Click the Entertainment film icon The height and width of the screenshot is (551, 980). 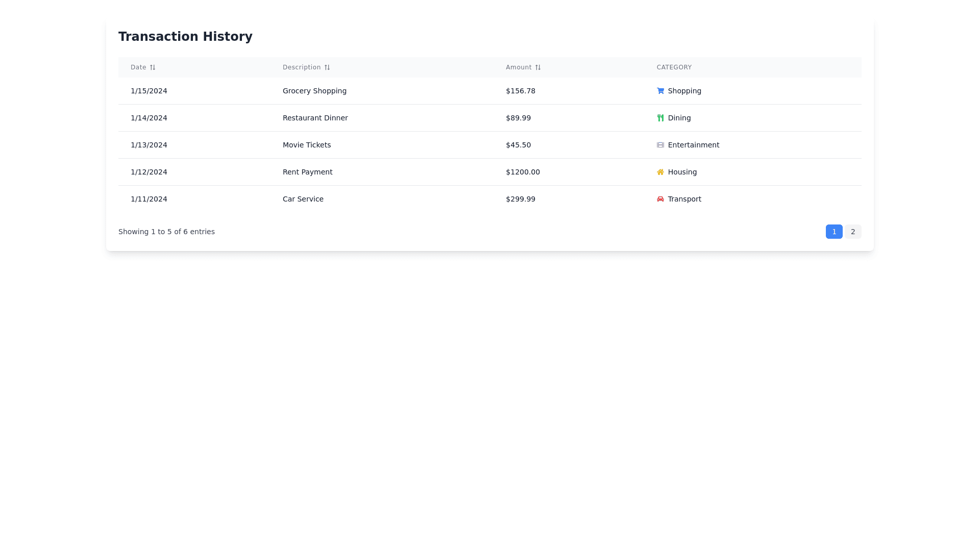pos(660,145)
